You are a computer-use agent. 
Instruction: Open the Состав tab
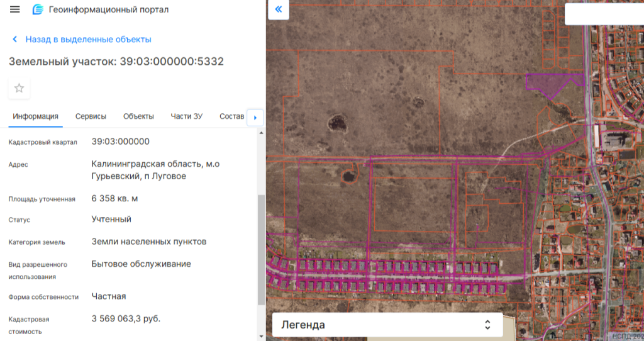pyautogui.click(x=231, y=116)
